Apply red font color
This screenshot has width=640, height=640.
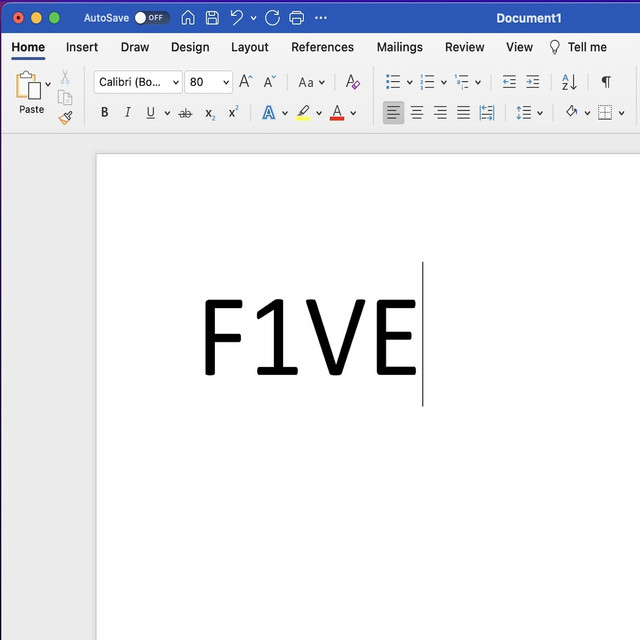point(337,113)
